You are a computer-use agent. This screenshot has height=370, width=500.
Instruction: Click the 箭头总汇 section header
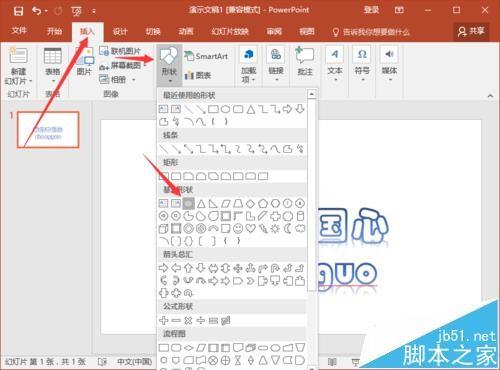pos(178,254)
